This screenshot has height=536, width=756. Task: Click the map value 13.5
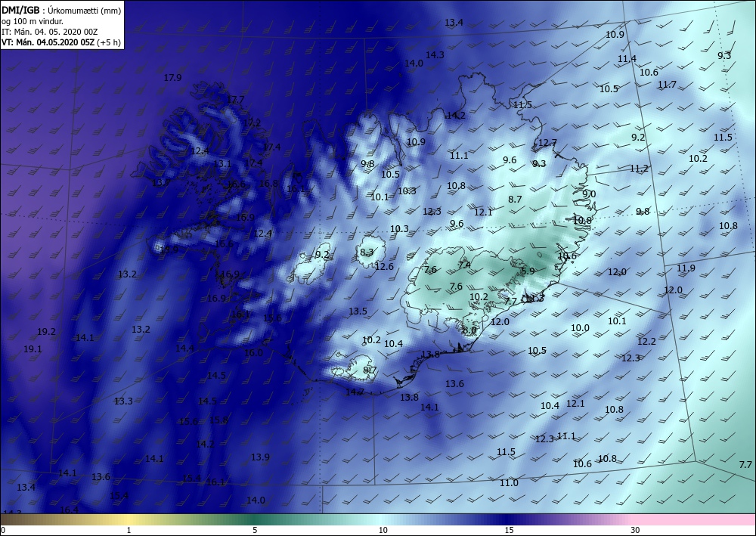pyautogui.click(x=358, y=311)
